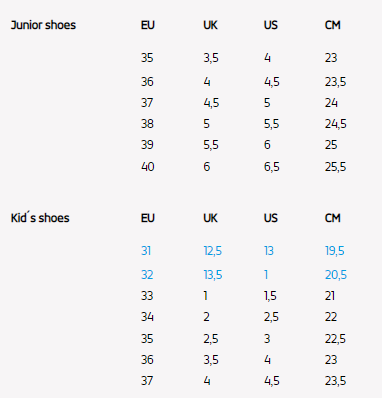Click Junior US size 6,5 cell
This screenshot has height=398, width=382.
272,167
